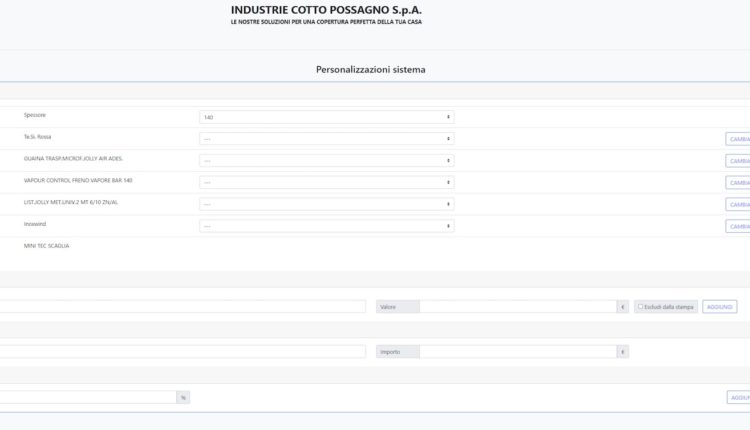Click CAMBIA button in VAPOUR CONTROL row

coord(738,183)
